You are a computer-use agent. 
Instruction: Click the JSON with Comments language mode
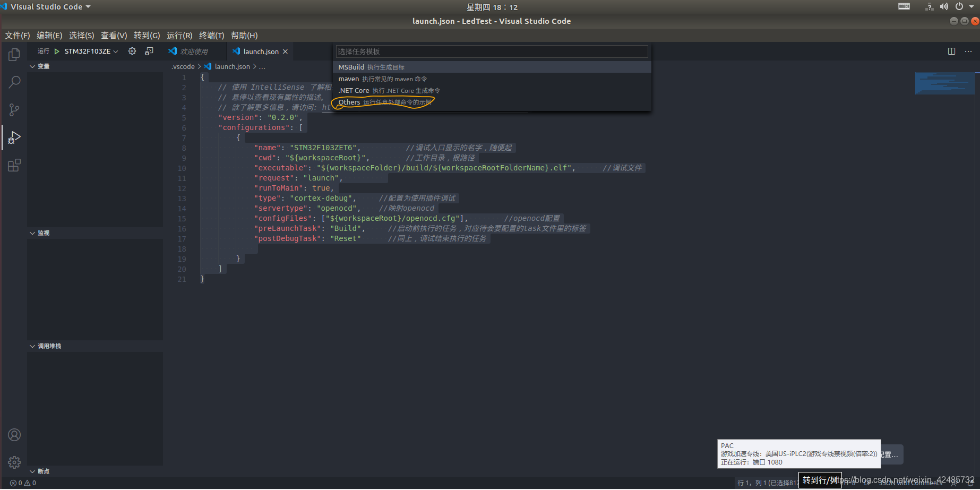(910, 483)
